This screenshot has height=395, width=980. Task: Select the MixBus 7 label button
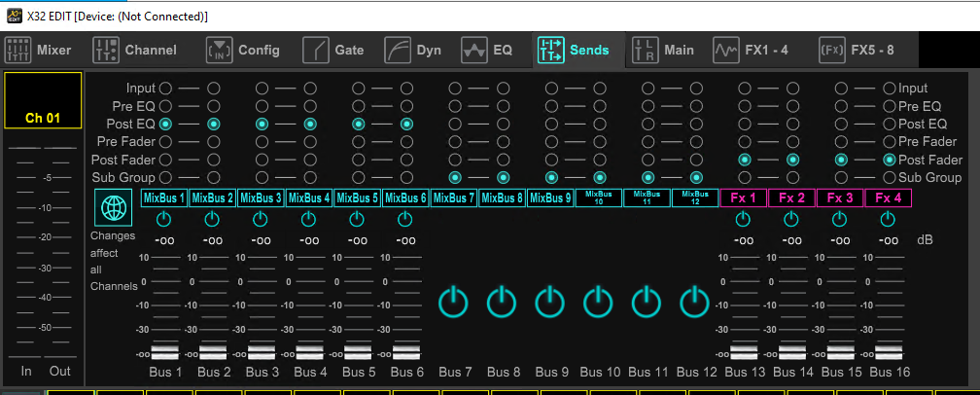click(454, 198)
